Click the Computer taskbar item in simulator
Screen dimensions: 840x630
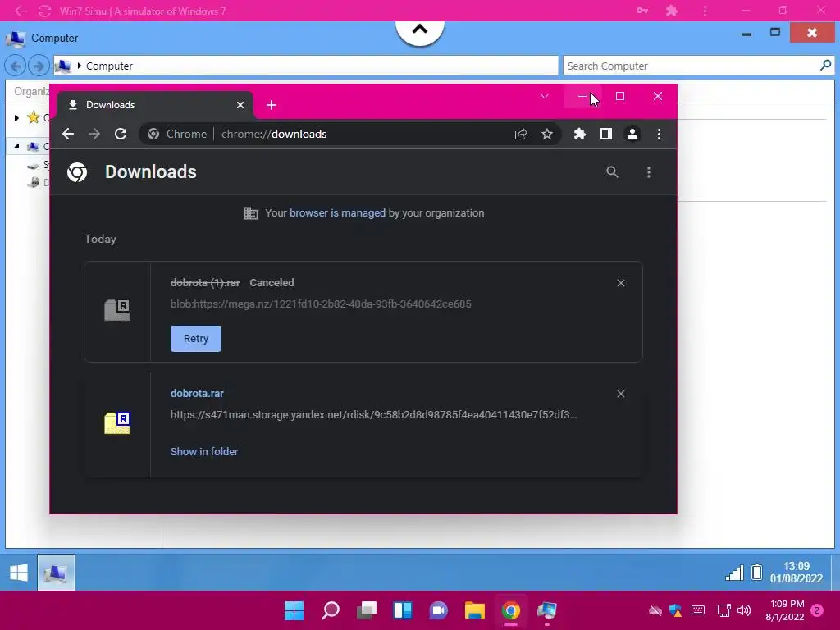click(57, 573)
